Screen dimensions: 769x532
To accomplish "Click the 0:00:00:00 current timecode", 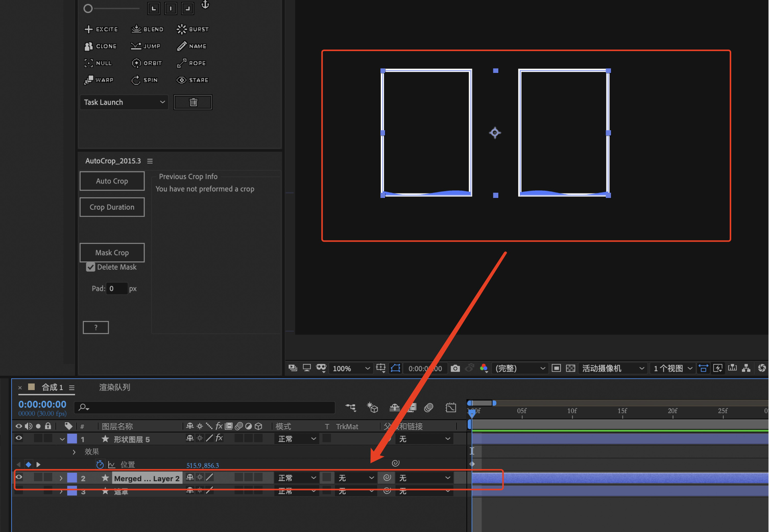I will (x=42, y=404).
